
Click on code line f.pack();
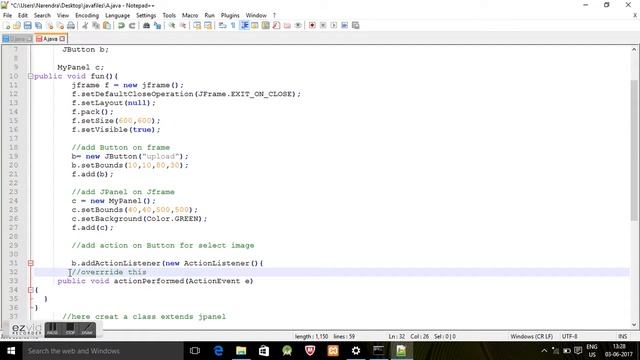(93, 111)
